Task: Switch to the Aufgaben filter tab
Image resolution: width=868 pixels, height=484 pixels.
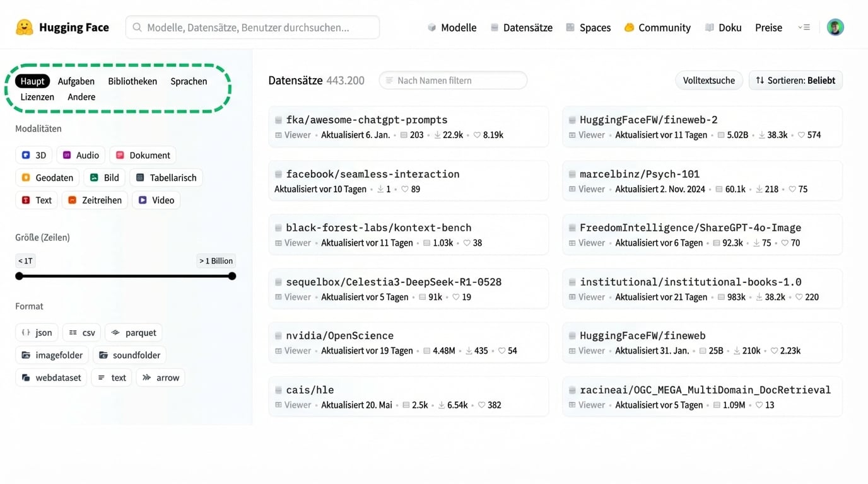Action: pyautogui.click(x=76, y=81)
